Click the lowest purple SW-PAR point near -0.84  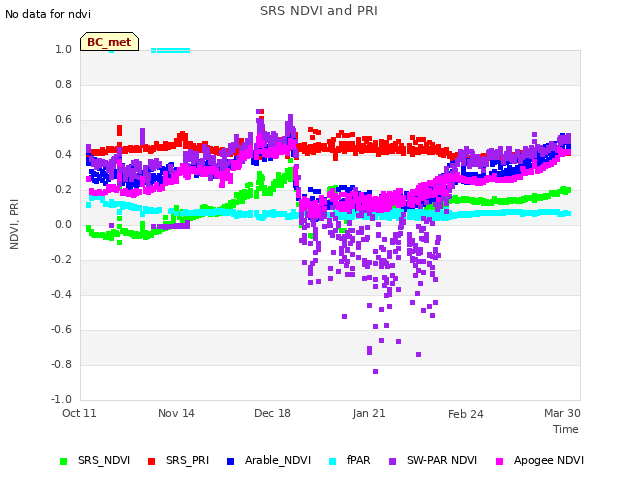(376, 371)
